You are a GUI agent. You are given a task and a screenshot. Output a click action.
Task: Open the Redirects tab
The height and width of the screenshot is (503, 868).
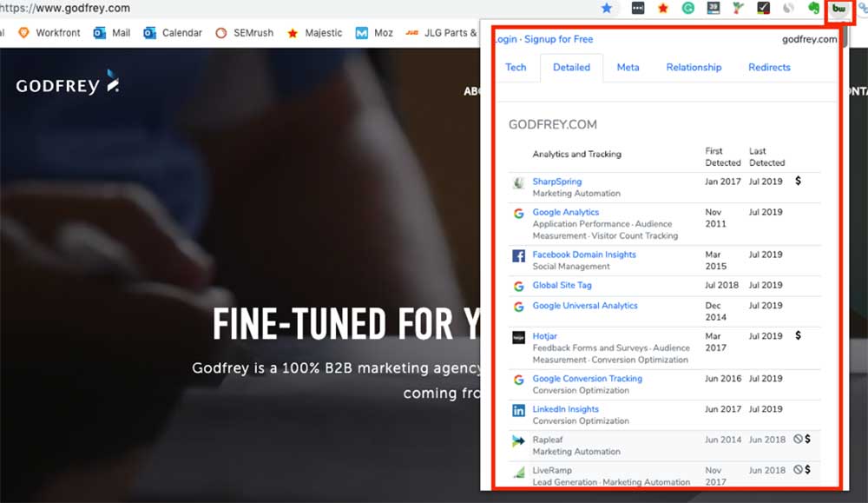pyautogui.click(x=769, y=67)
